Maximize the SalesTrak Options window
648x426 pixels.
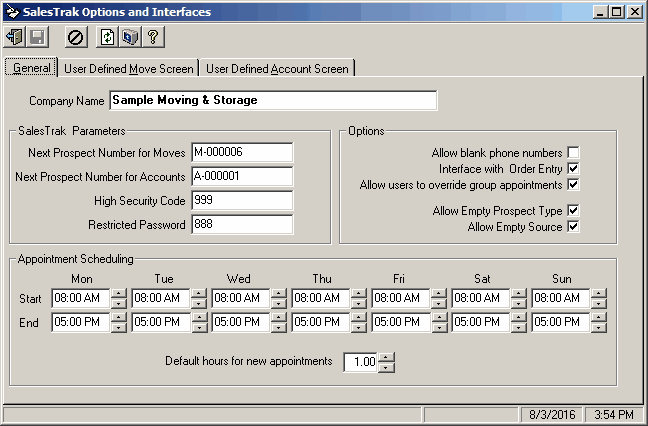pos(616,12)
